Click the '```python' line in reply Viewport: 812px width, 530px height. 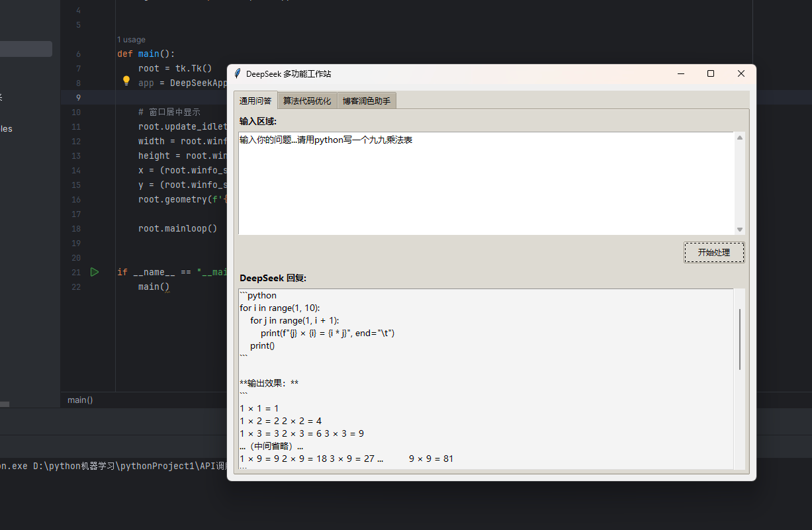[258, 295]
